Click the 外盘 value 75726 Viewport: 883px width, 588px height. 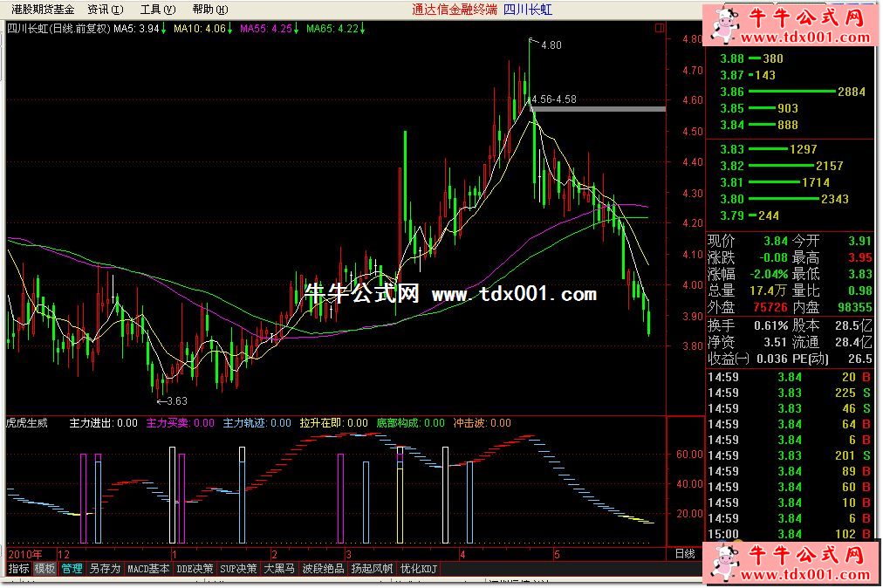click(770, 307)
